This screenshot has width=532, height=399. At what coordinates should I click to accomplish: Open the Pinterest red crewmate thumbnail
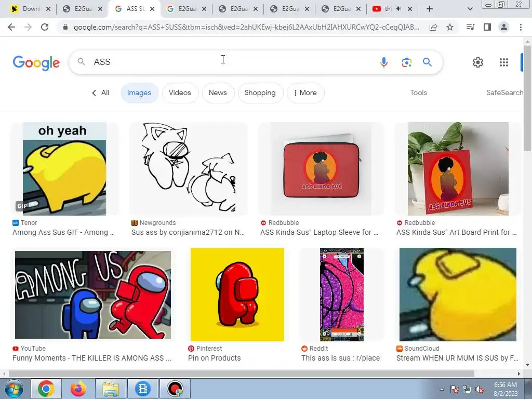coord(237,295)
